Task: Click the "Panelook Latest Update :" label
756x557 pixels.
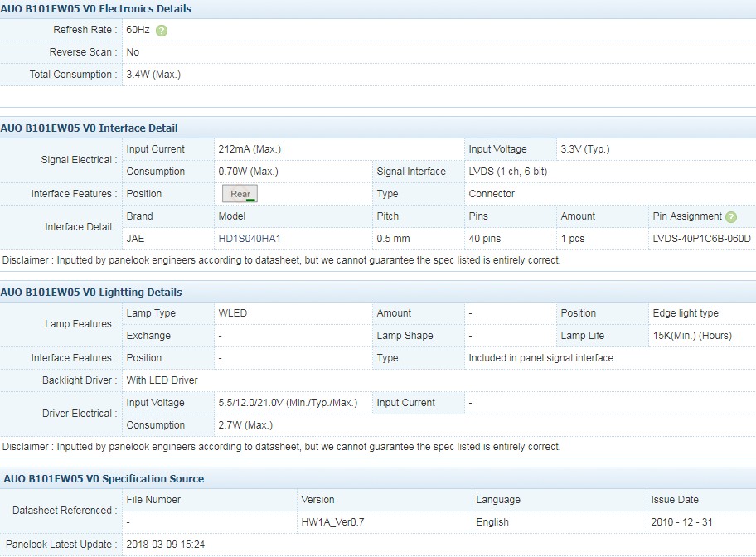Action: [61, 545]
